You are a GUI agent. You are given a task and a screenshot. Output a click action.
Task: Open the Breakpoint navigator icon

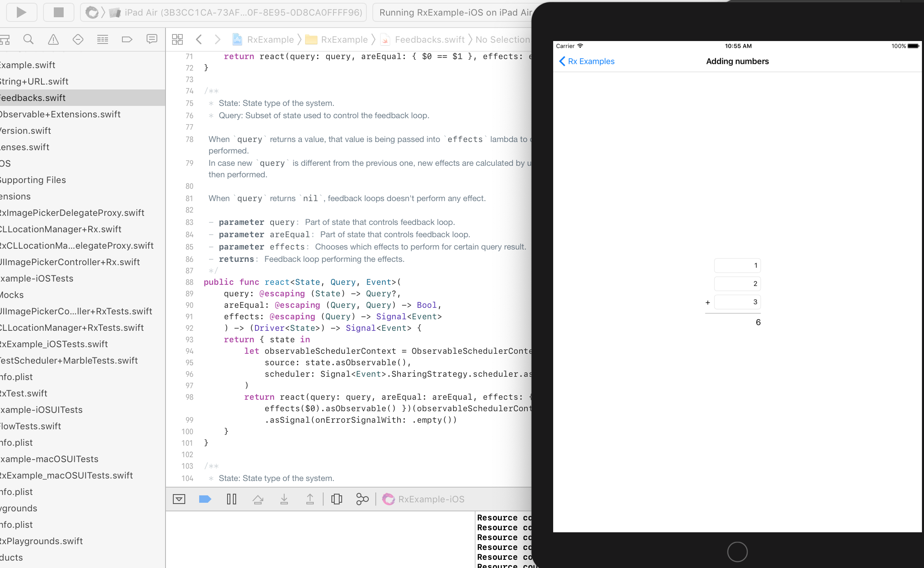[x=127, y=39]
